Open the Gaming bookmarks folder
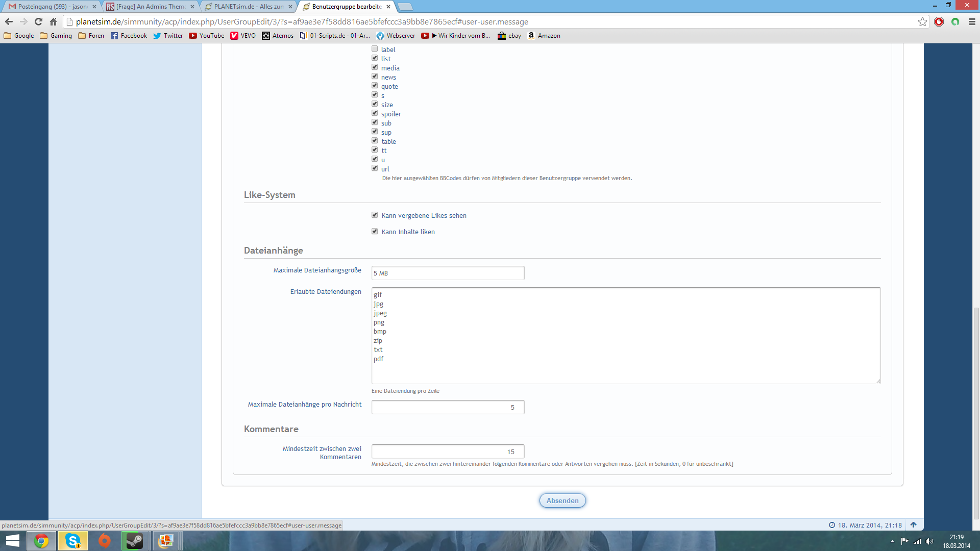Screen dimensions: 980x551 (x=56, y=36)
